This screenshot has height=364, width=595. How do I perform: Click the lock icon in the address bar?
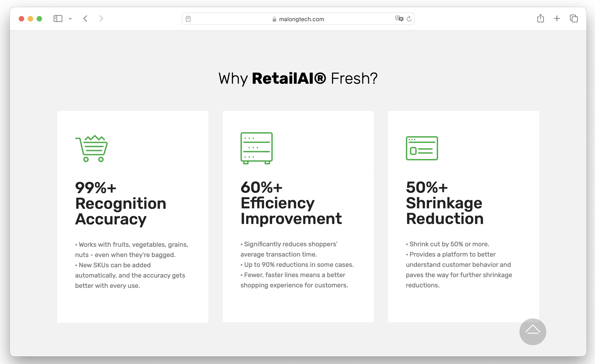pyautogui.click(x=274, y=19)
